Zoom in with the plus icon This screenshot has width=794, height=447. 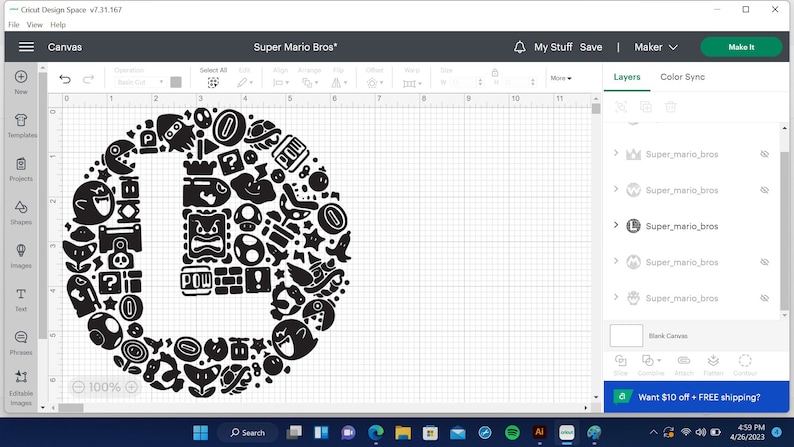pos(132,387)
